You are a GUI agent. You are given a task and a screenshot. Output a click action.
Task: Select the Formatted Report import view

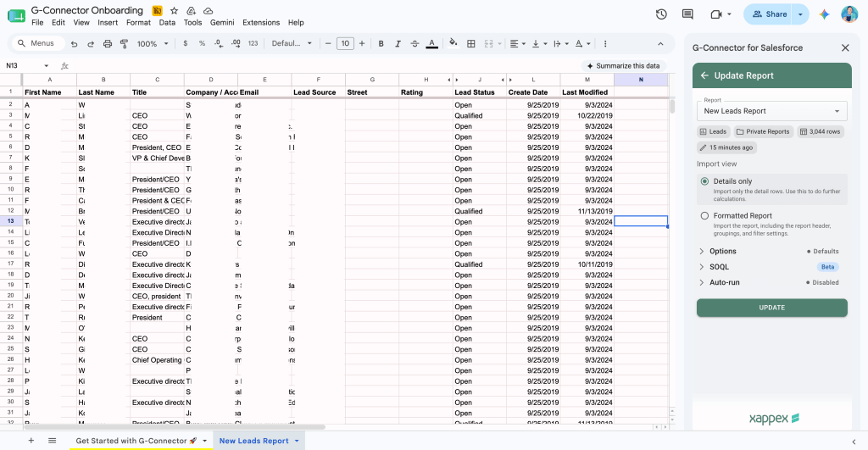pyautogui.click(x=704, y=216)
